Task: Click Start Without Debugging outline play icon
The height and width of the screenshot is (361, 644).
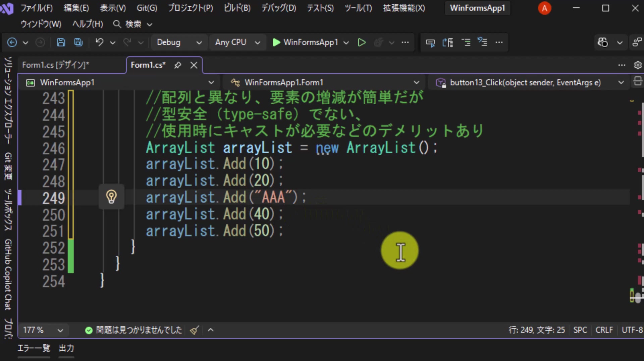Action: 362,42
